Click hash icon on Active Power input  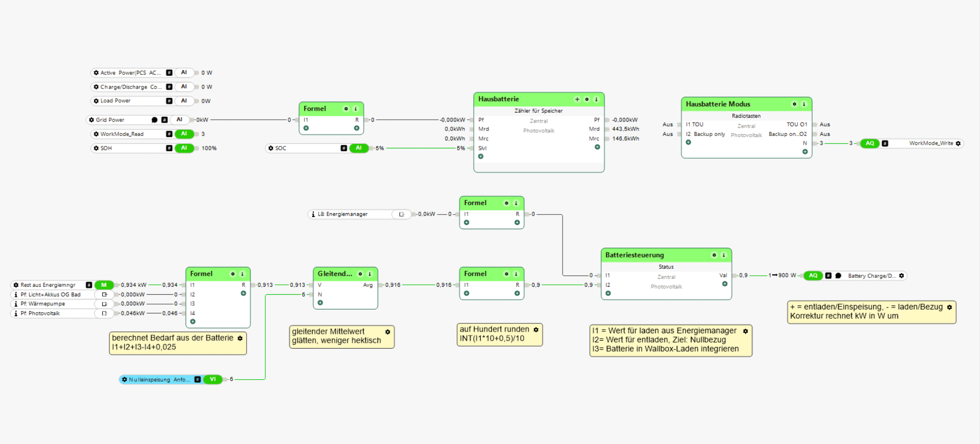tap(169, 73)
